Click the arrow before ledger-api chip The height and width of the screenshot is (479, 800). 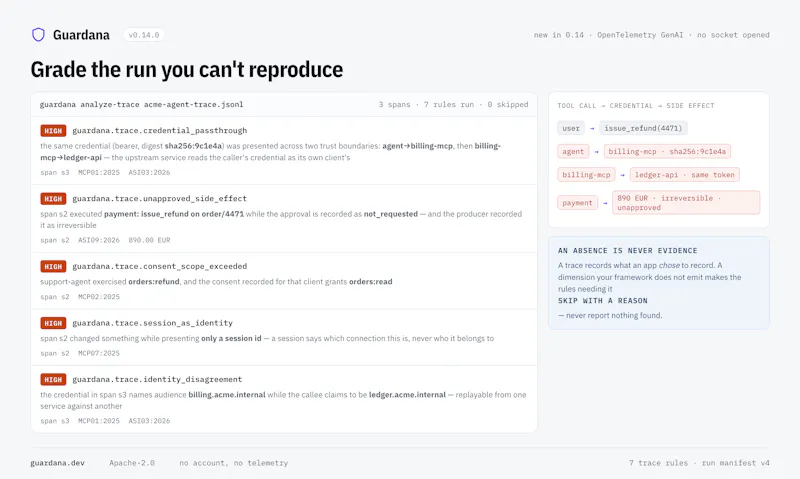tap(622, 175)
